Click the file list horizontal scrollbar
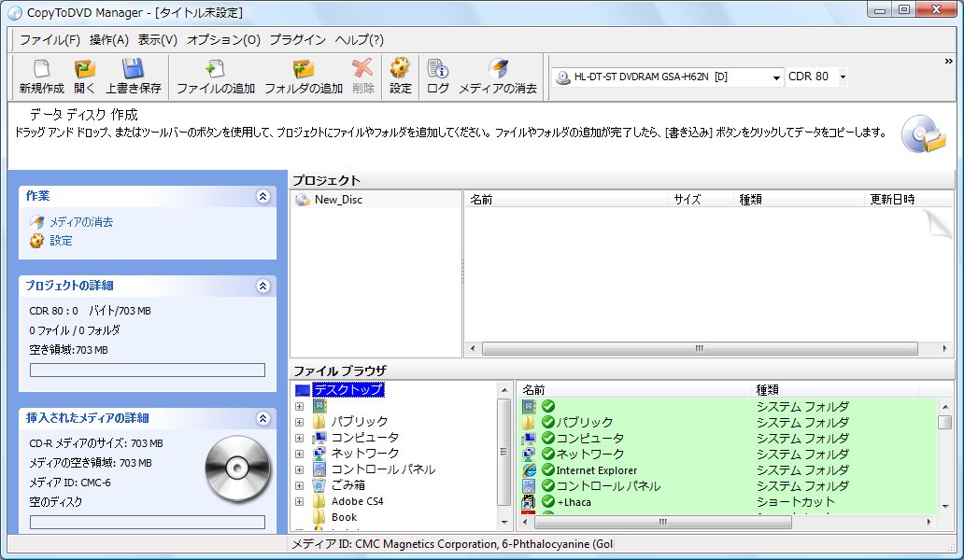Image resolution: width=964 pixels, height=560 pixels. pyautogui.click(x=663, y=523)
